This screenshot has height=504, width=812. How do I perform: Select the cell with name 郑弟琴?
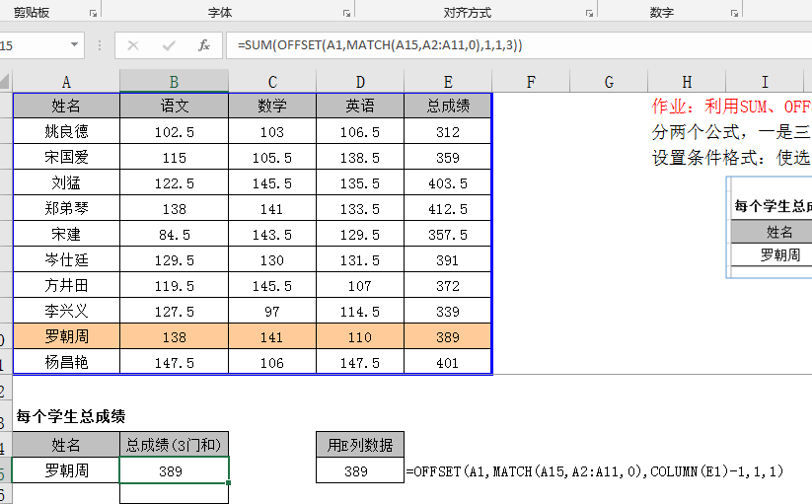coord(66,208)
